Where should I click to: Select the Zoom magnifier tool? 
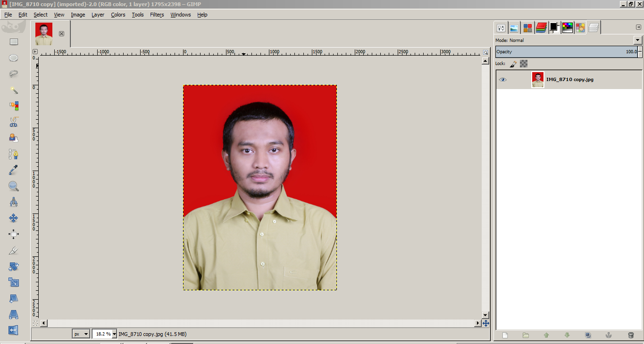pyautogui.click(x=14, y=186)
